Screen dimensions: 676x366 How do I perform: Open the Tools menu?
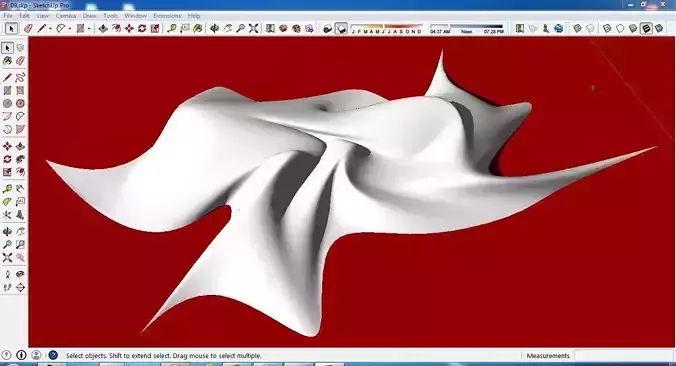click(x=110, y=16)
